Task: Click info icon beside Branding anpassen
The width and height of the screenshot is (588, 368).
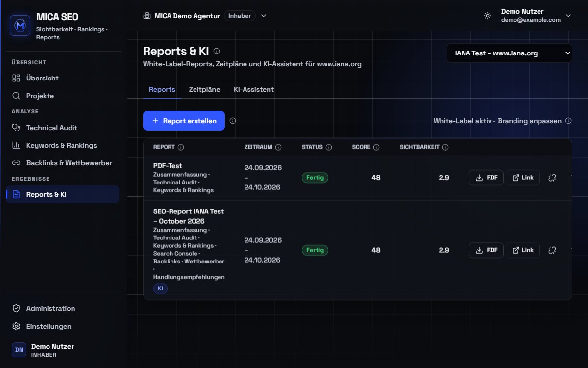Action: coord(568,121)
